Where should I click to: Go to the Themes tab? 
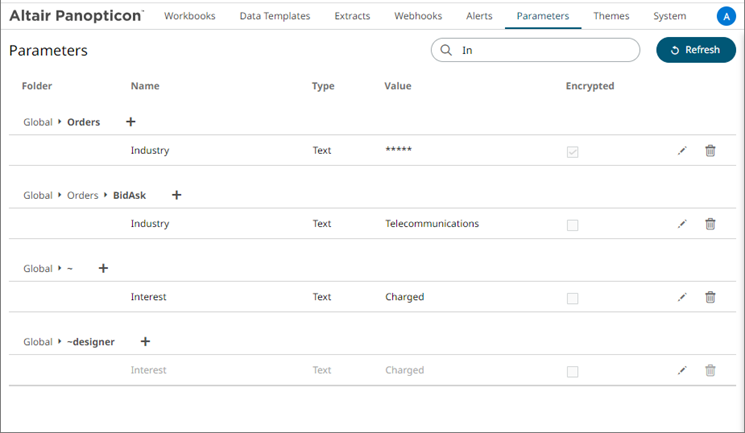tap(611, 16)
